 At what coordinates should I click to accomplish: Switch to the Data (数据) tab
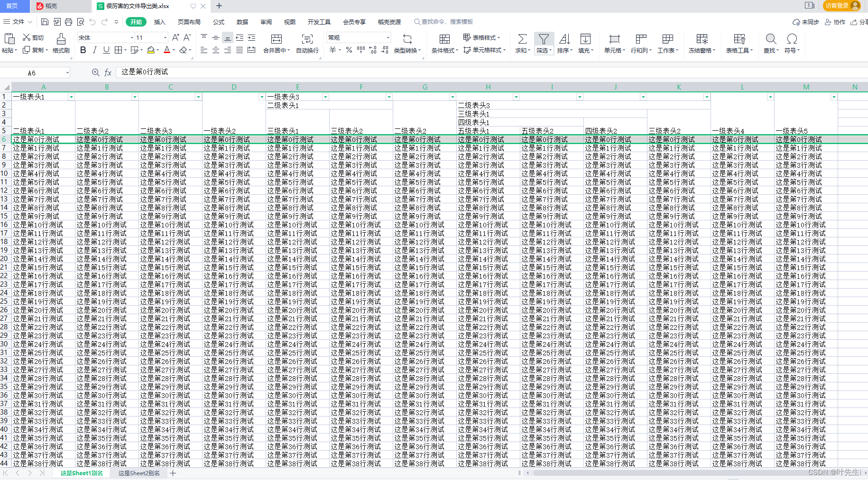242,22
